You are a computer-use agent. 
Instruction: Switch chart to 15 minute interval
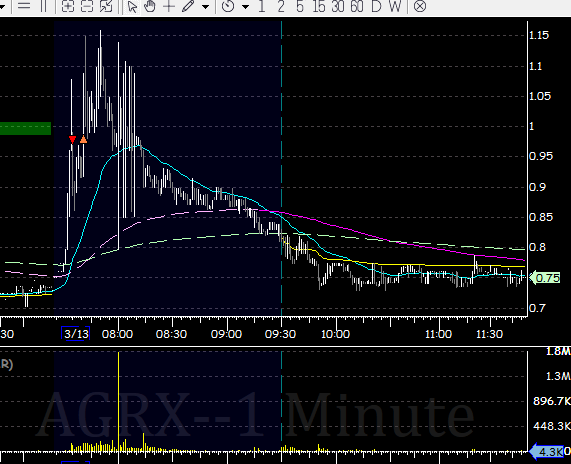coord(319,7)
